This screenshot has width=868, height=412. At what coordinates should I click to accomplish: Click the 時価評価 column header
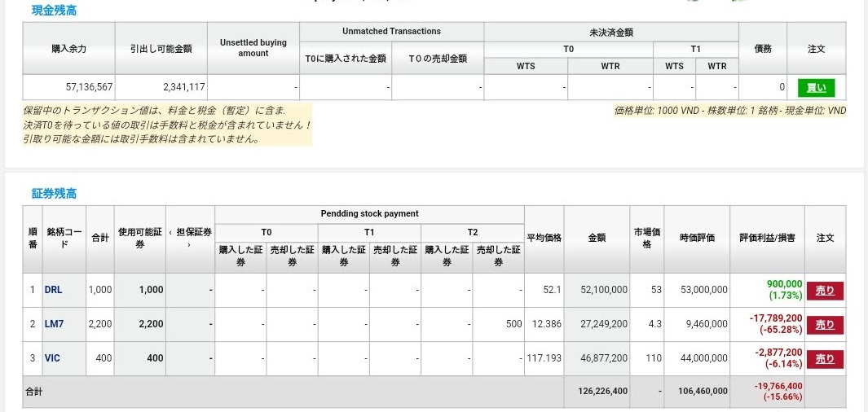pyautogui.click(x=697, y=238)
